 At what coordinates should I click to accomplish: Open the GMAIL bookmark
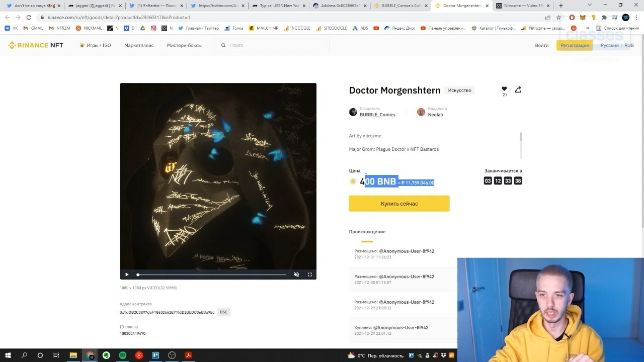tap(33, 28)
